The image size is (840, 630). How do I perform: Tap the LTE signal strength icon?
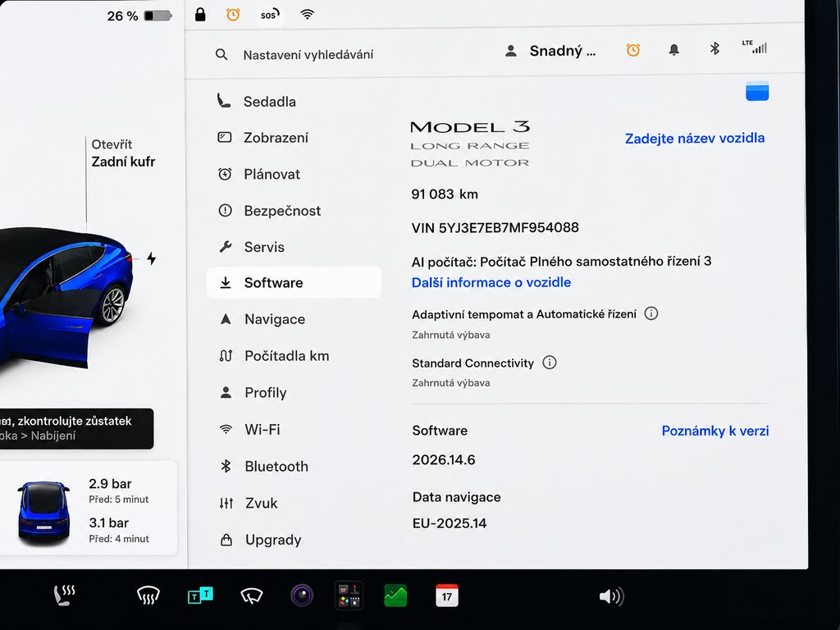(755, 47)
